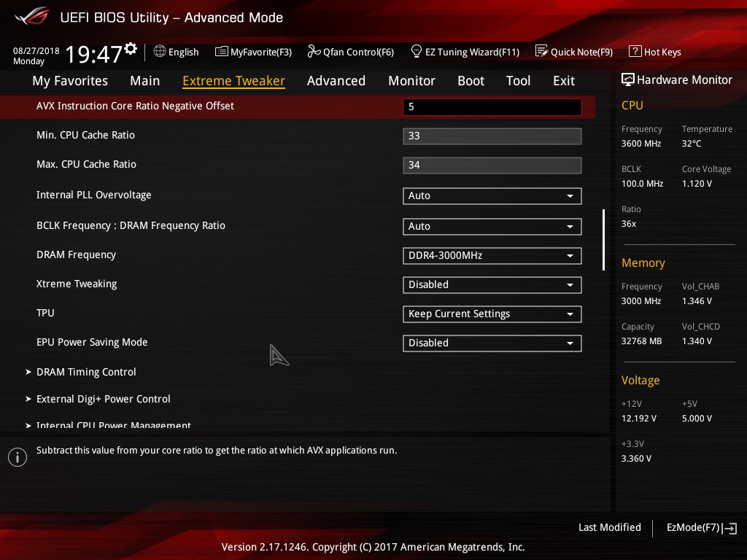Click the Ratio 36x value
This screenshot has width=747, height=560.
click(628, 223)
